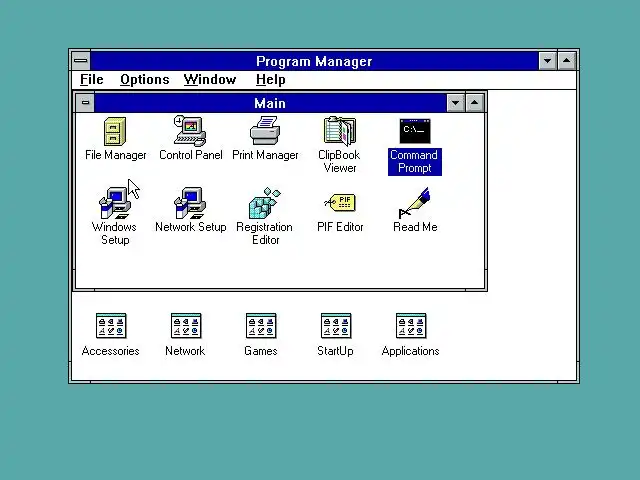This screenshot has height=480, width=640.
Task: Click the 'Command Prompt' label text
Action: click(415, 162)
